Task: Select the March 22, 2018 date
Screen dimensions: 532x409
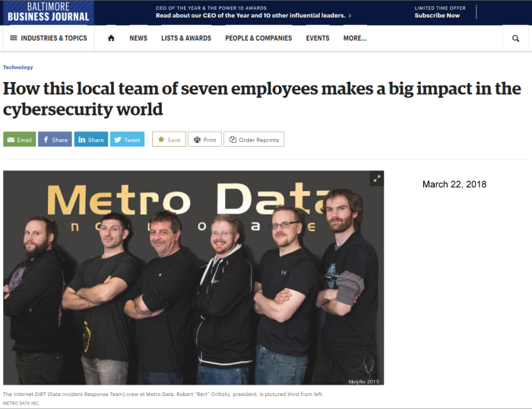Action: [454, 184]
